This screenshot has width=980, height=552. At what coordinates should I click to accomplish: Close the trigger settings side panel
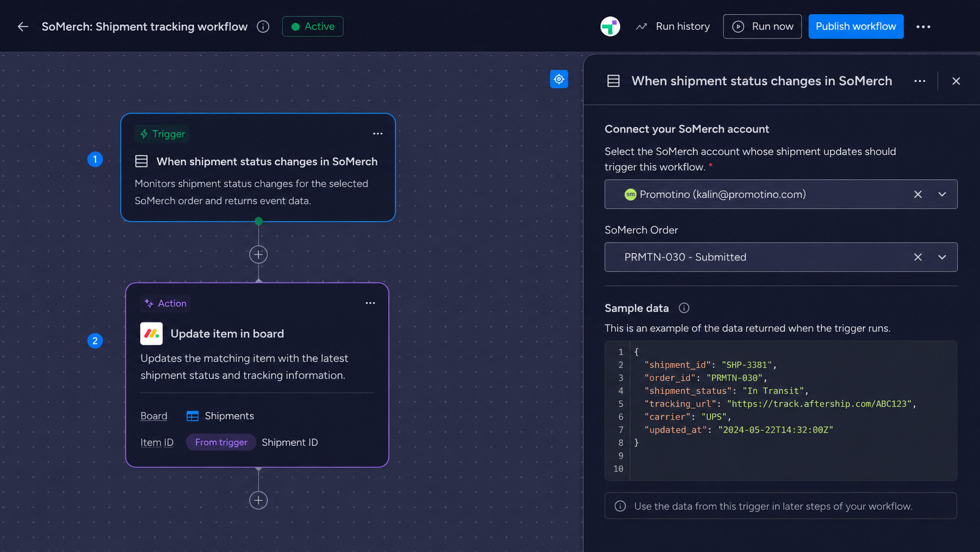[956, 81]
